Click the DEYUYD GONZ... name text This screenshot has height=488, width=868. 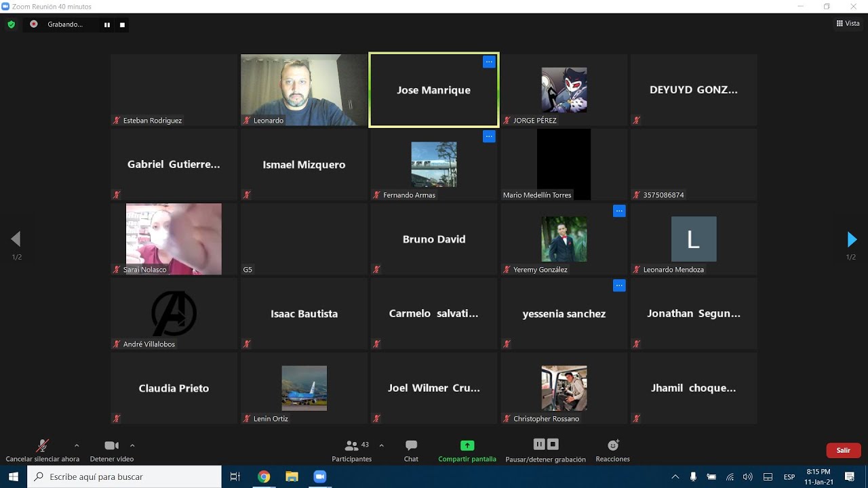click(694, 89)
